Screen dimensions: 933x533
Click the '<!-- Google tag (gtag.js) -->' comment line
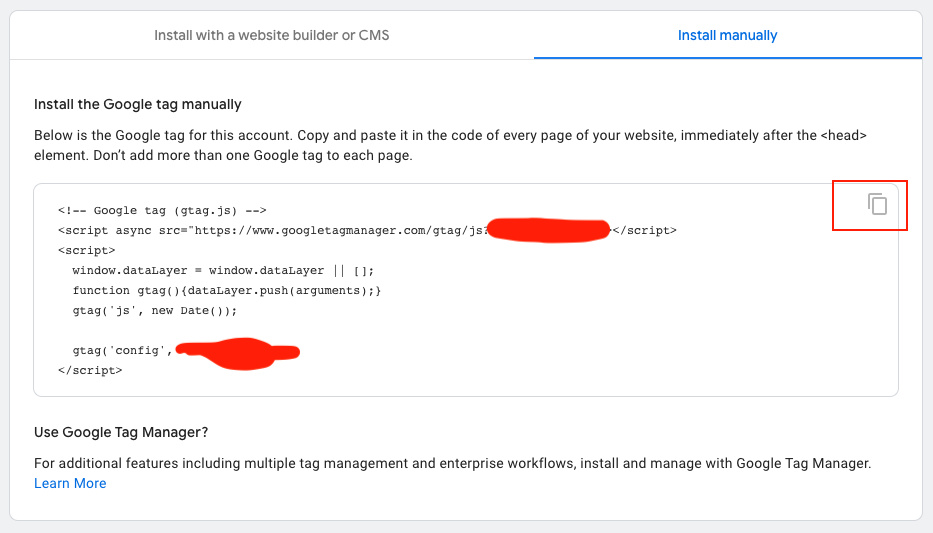point(162,211)
